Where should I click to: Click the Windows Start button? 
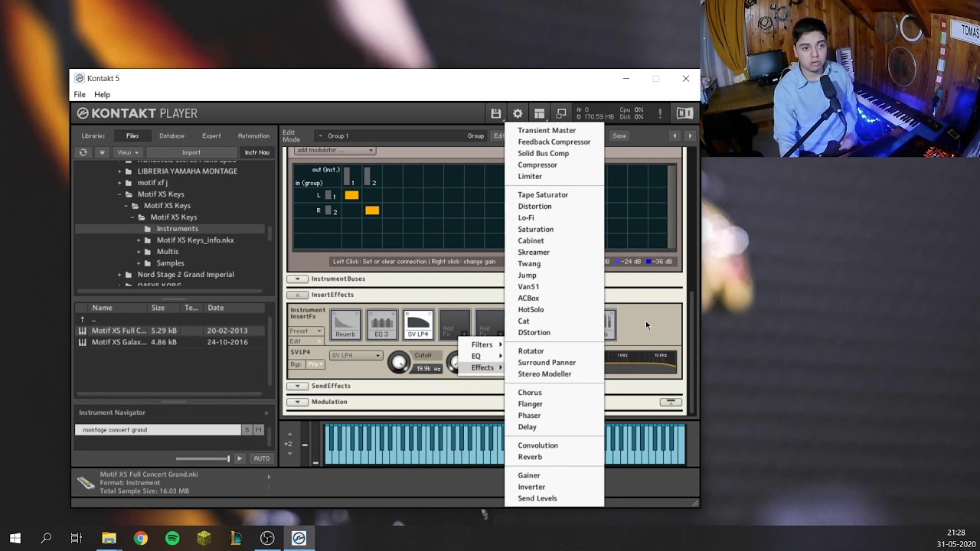[15, 539]
